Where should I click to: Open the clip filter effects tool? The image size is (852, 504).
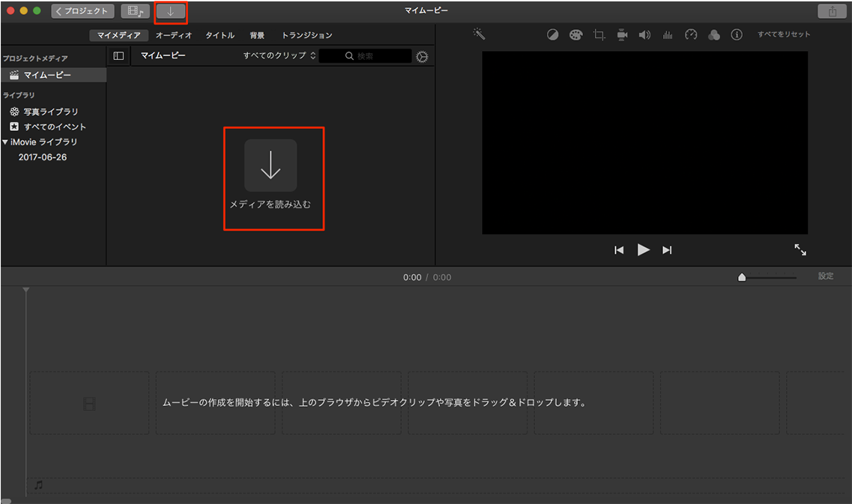click(x=713, y=34)
